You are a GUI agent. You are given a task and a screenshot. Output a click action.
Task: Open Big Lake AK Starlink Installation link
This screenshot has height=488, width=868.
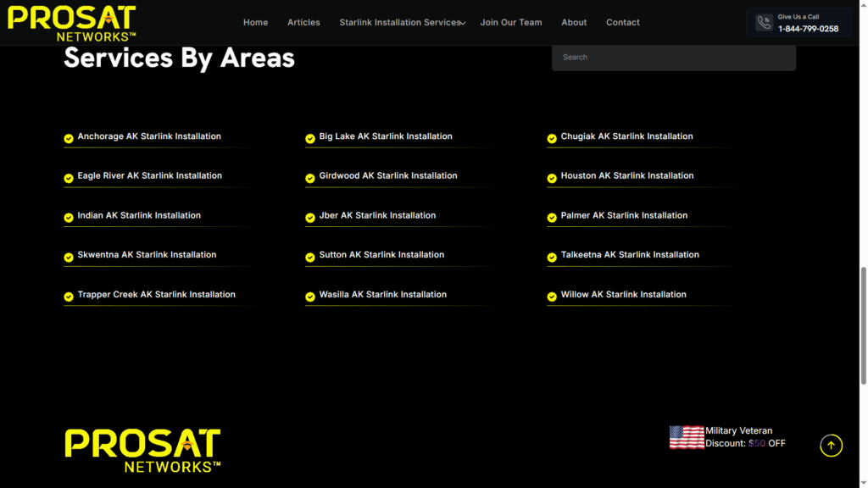click(x=386, y=136)
